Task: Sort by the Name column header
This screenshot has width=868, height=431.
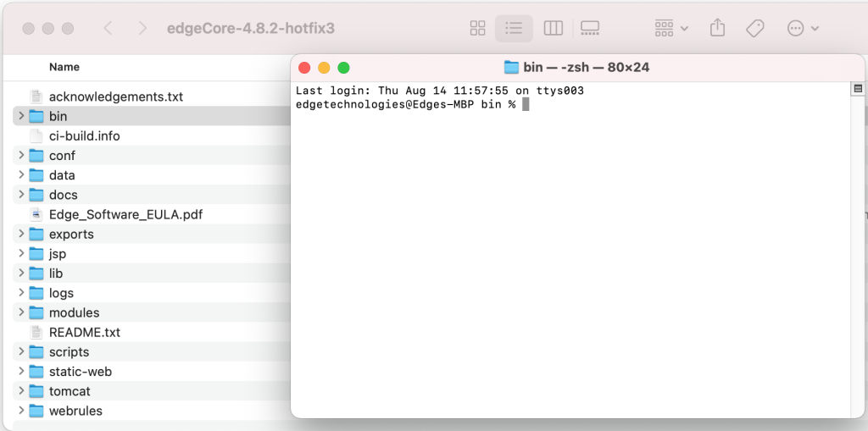Action: click(64, 67)
